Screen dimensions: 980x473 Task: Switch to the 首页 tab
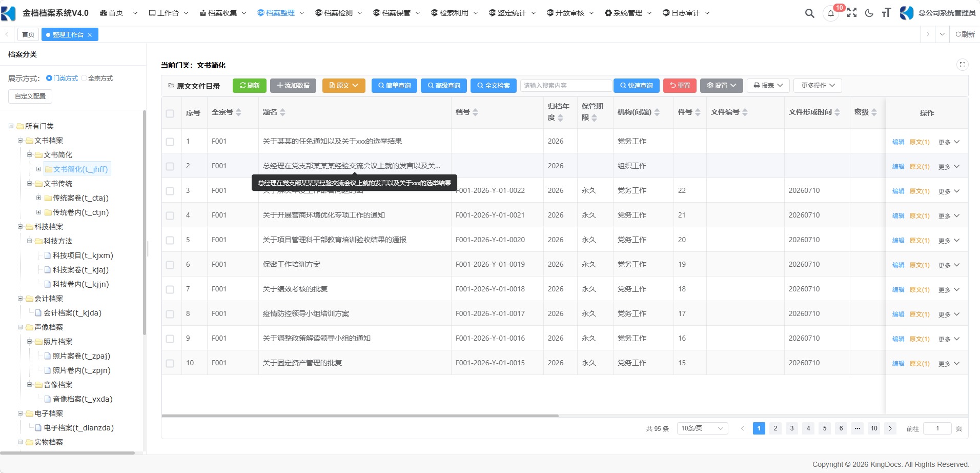click(x=28, y=34)
